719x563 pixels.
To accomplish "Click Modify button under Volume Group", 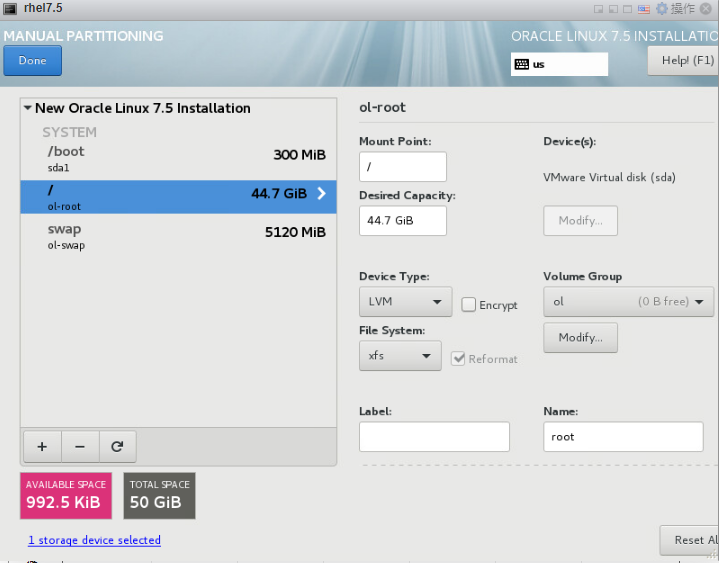I will pyautogui.click(x=581, y=337).
